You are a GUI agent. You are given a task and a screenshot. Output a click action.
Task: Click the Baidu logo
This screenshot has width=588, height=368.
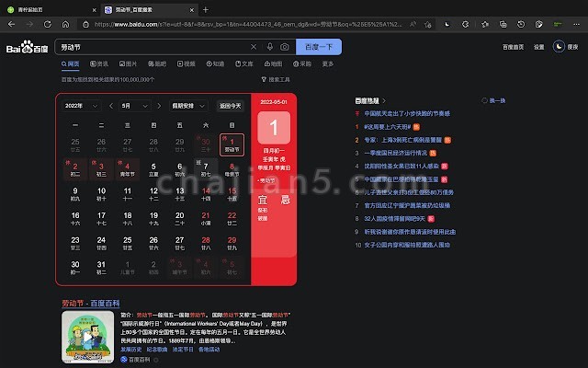pos(28,47)
